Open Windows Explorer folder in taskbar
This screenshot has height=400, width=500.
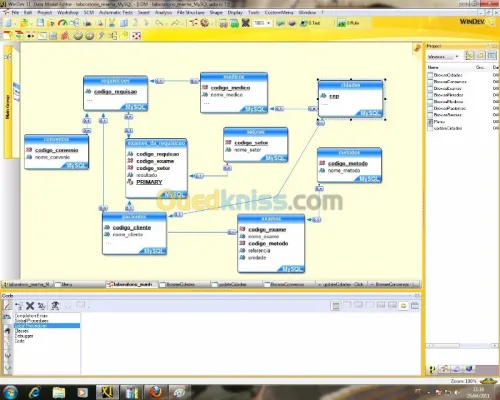(x=59, y=392)
